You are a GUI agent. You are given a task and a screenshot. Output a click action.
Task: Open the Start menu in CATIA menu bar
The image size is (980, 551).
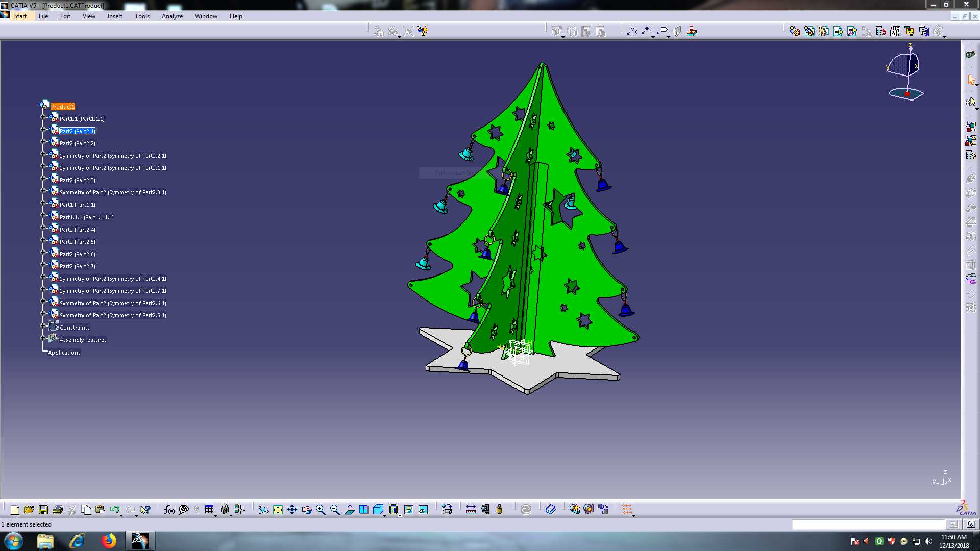[20, 16]
